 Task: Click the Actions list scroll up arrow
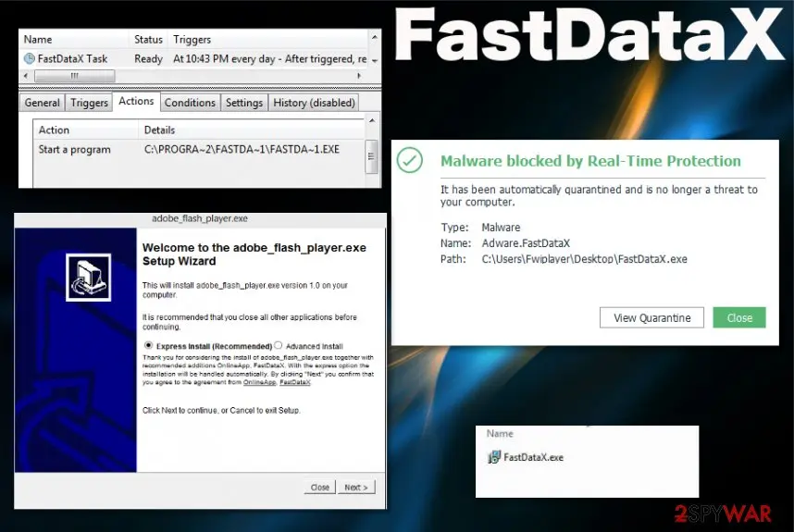click(x=372, y=120)
